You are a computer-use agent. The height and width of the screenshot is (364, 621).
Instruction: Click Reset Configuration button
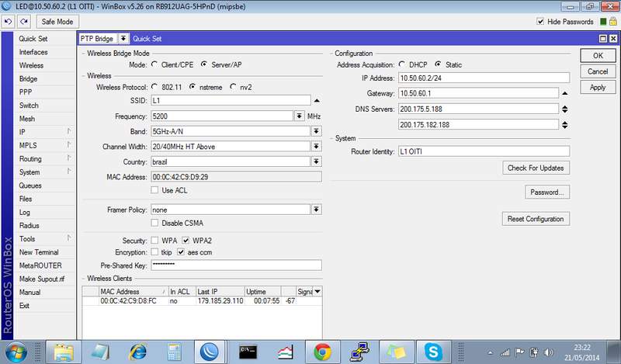click(x=536, y=219)
